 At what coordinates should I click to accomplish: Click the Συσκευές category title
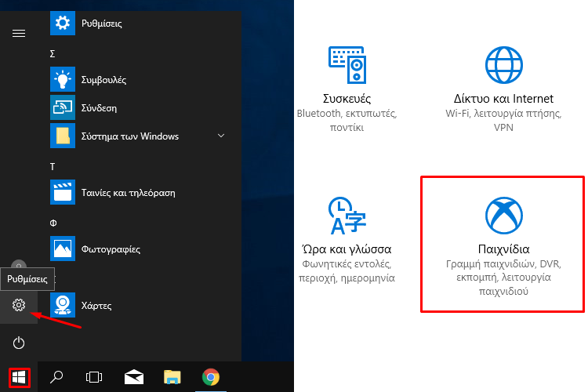click(x=347, y=99)
